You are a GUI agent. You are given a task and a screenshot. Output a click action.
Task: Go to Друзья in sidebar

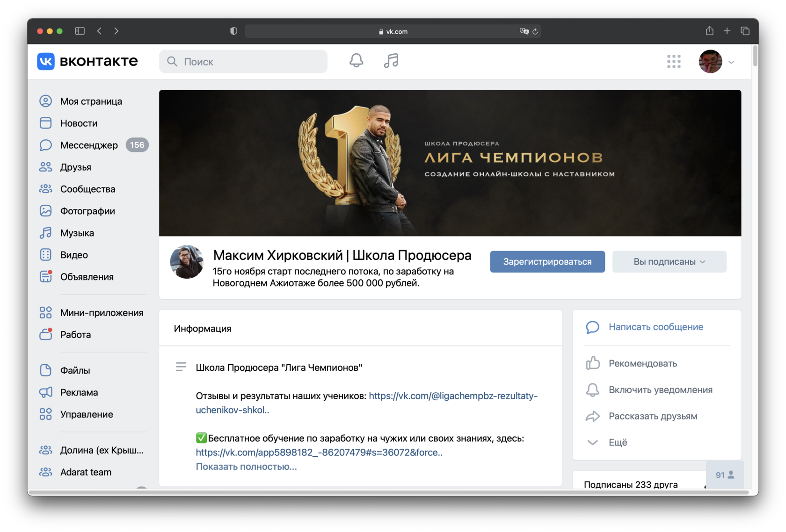pos(76,167)
